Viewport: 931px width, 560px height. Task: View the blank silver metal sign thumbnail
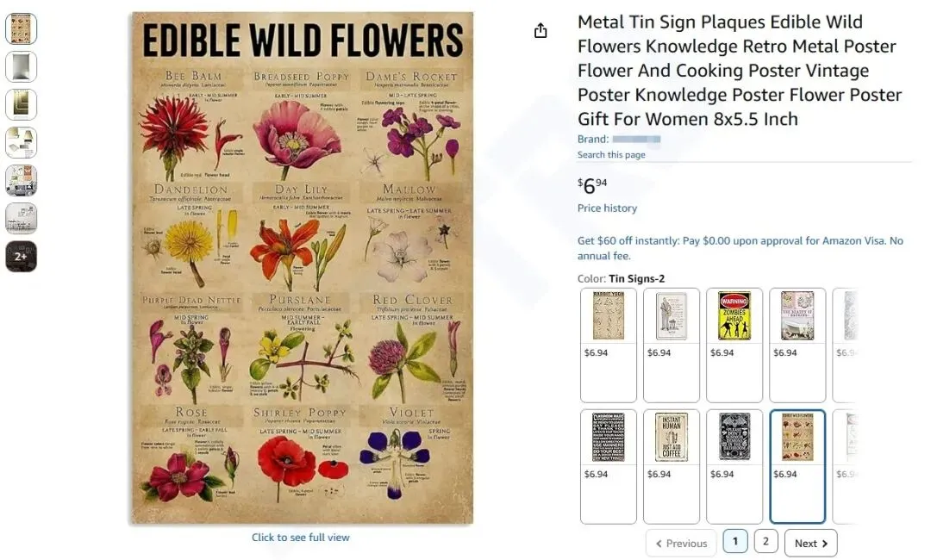point(21,66)
